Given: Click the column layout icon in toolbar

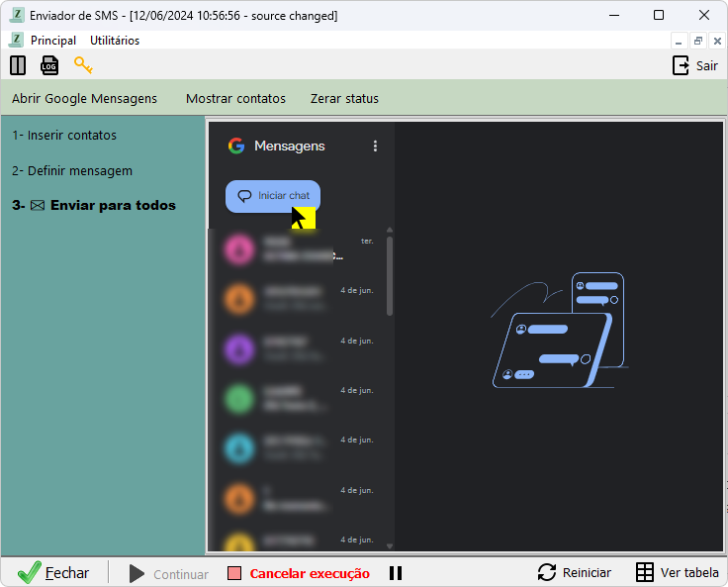Looking at the screenshot, I should [18, 65].
